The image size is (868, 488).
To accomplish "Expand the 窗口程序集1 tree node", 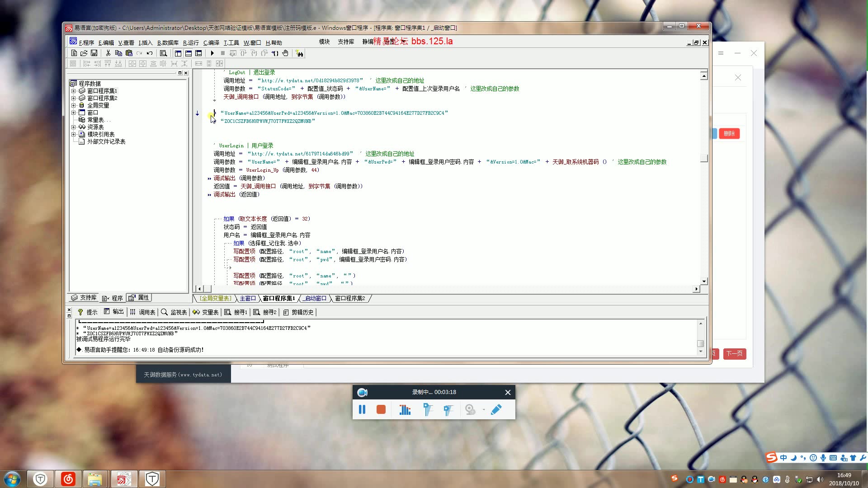I will [73, 91].
